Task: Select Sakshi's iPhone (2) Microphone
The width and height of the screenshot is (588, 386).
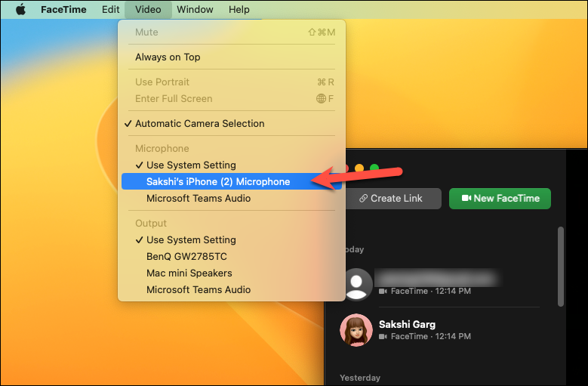Action: click(232, 181)
